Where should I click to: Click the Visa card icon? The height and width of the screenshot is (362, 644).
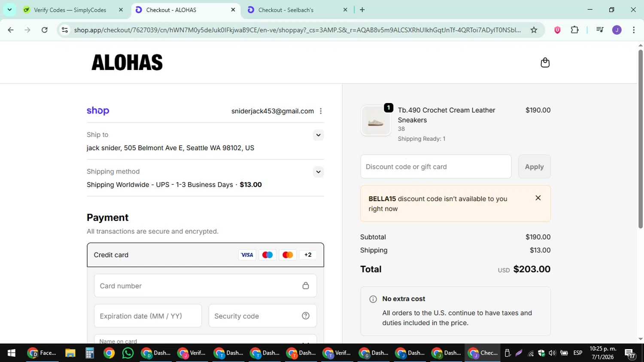click(247, 255)
